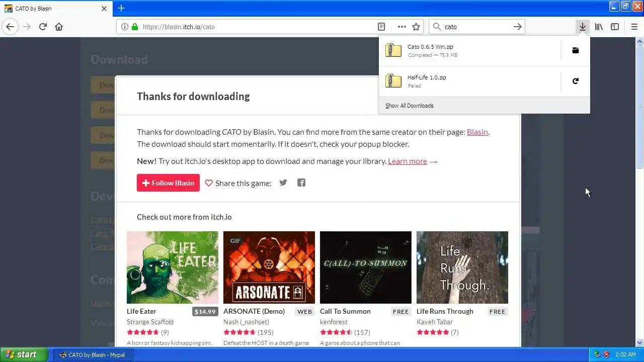Viewport: 644px width, 362px height.
Task: Show sidebars toolbar icon
Action: point(615,27)
